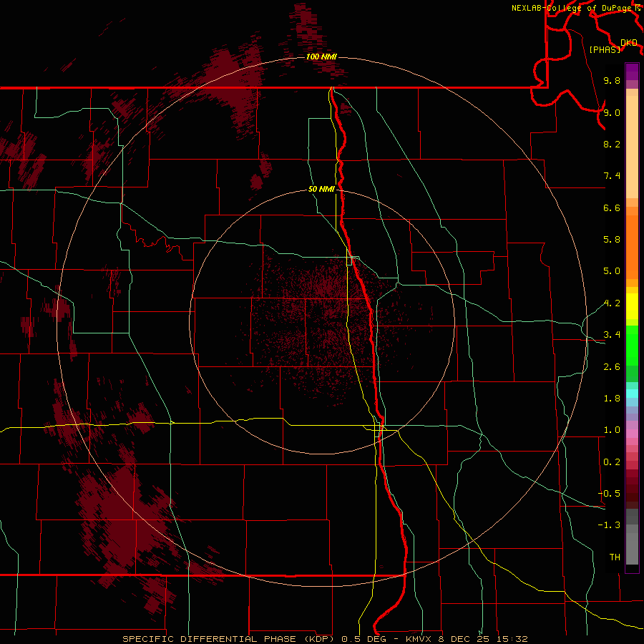
Task: Click the 4.2 scale value label
Action: tap(612, 303)
